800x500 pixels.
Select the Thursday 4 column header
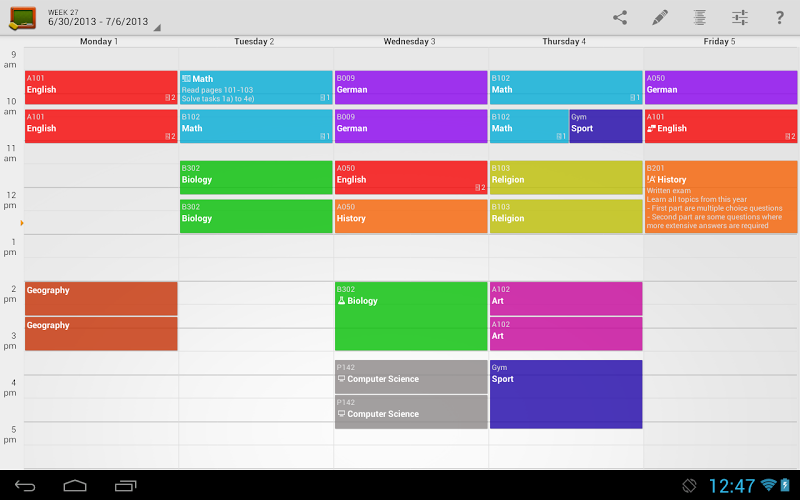[x=564, y=41]
